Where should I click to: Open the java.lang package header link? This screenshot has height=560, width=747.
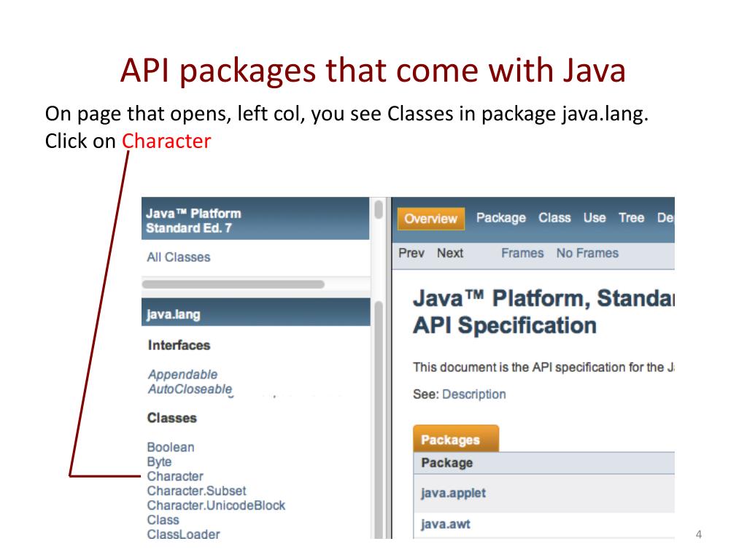coord(174,315)
